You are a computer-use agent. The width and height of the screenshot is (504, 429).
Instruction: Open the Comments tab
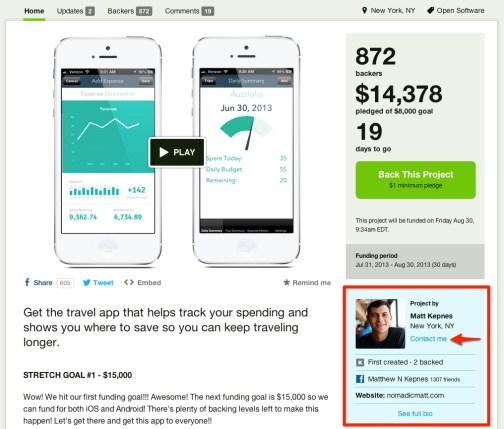(189, 11)
